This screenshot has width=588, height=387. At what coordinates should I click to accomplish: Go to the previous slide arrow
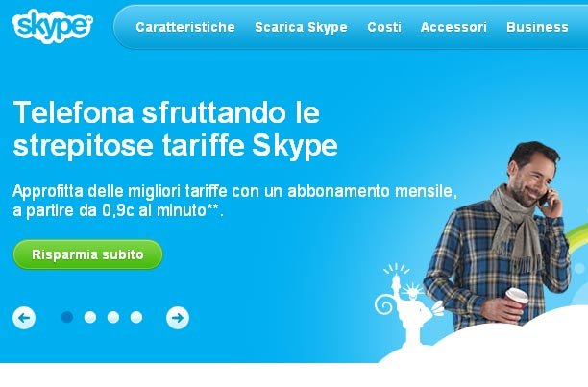click(x=24, y=318)
